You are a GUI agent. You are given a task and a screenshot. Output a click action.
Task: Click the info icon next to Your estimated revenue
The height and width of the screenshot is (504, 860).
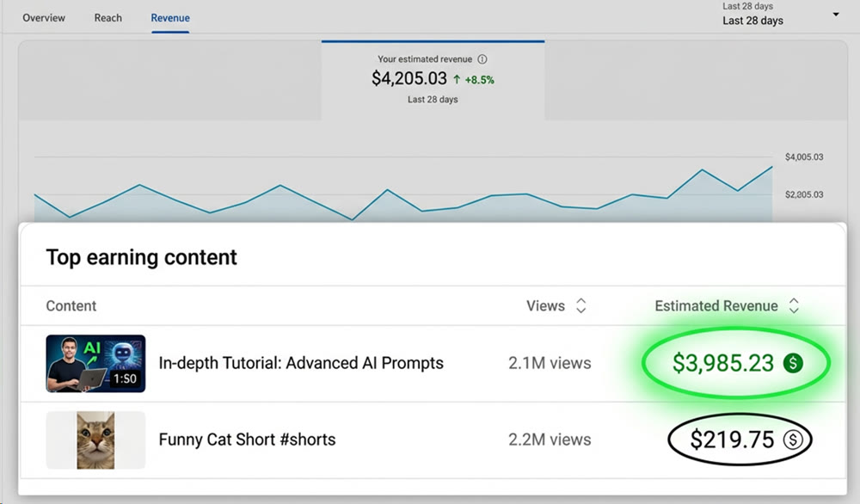[484, 58]
